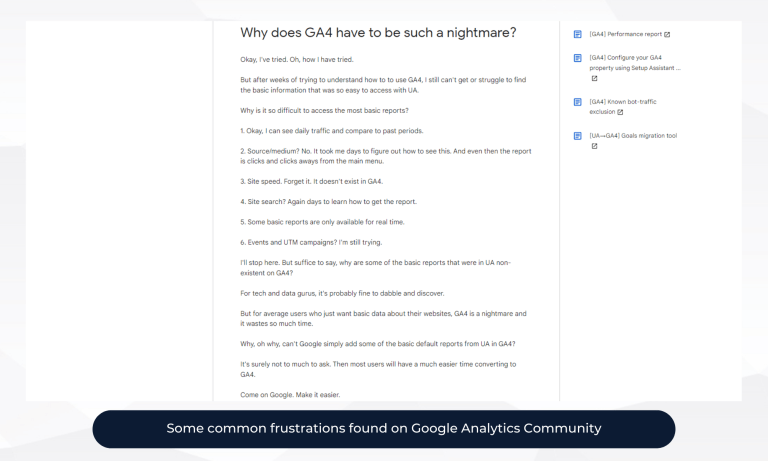The height and width of the screenshot is (461, 768).
Task: Click the document icon beside Performance report
Action: (577, 34)
